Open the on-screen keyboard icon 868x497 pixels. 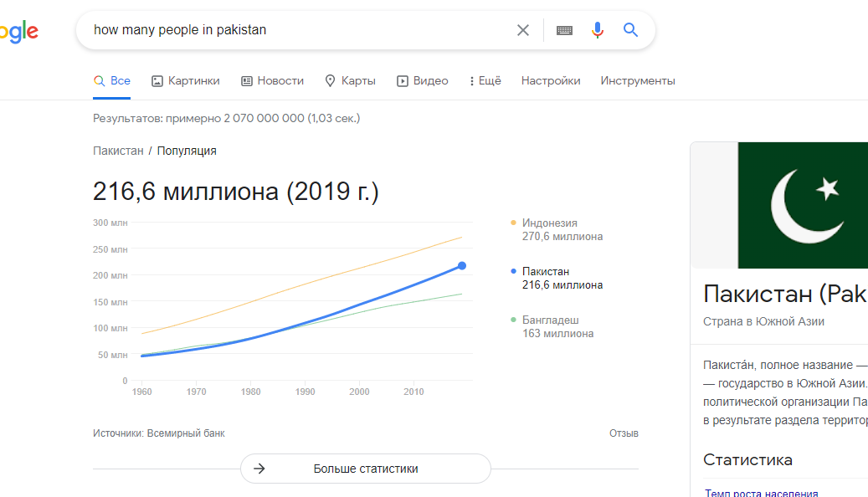[x=564, y=30]
